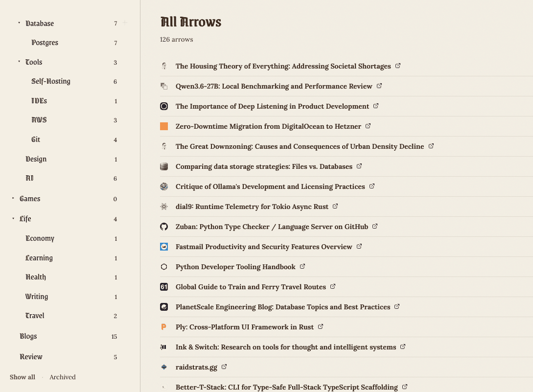
Task: Open external link icon for Deep Listening article
Action: pos(375,106)
